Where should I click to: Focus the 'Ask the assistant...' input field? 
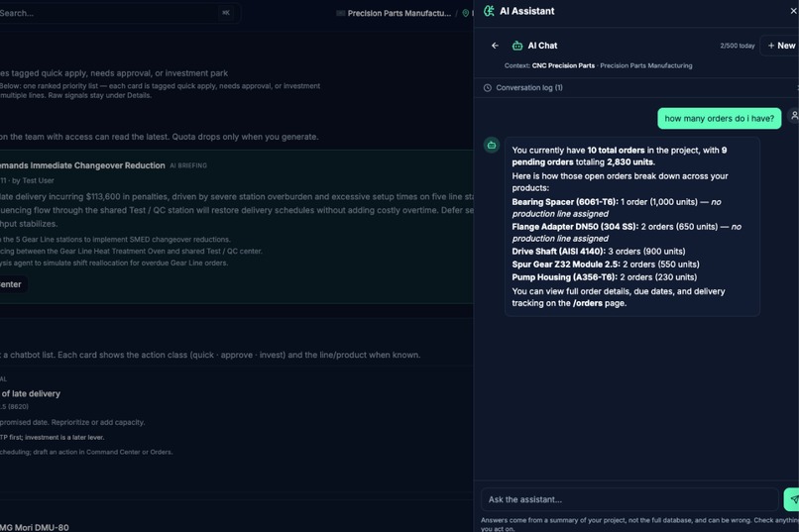click(629, 499)
